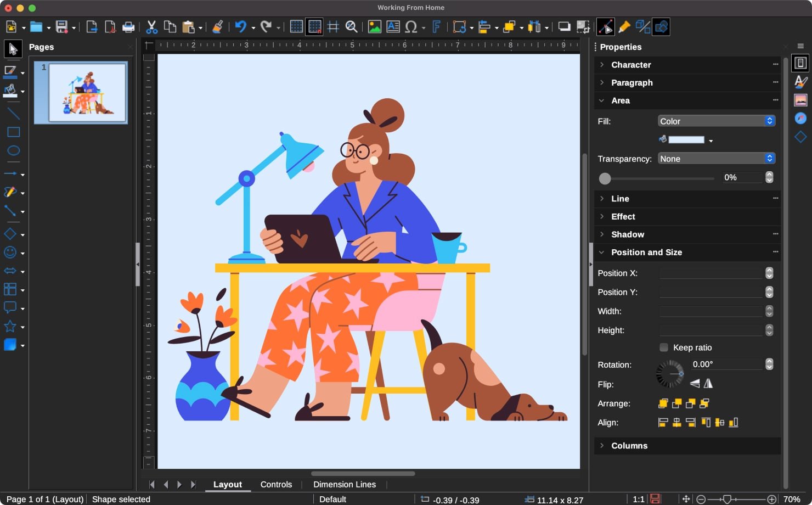Switch to the Controls layer tab
This screenshot has width=812, height=505.
(x=276, y=484)
